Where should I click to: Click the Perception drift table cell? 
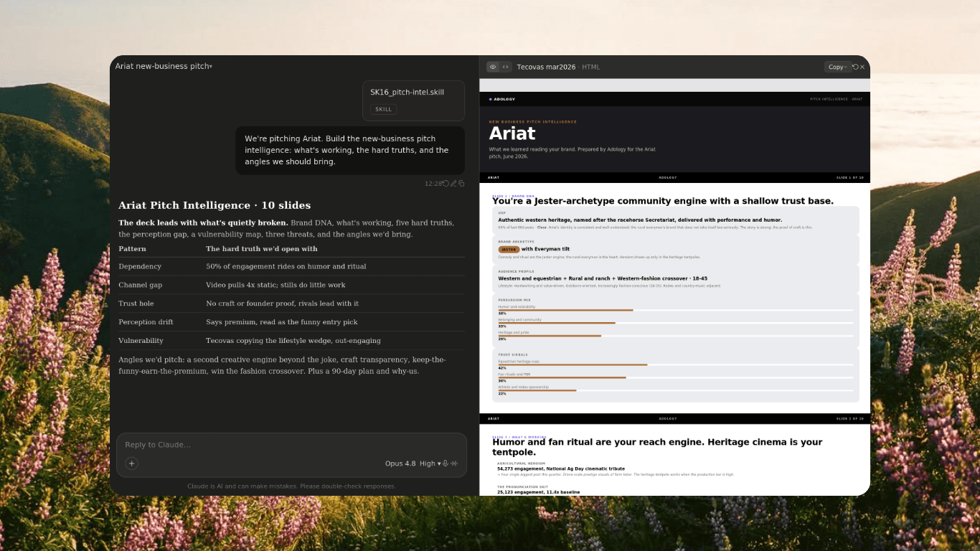tap(146, 322)
